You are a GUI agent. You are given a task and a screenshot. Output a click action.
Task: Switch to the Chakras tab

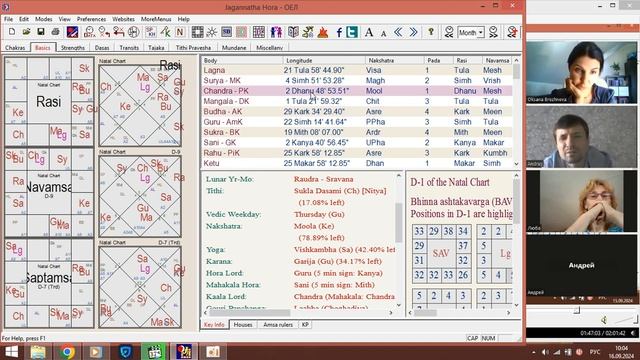15,48
